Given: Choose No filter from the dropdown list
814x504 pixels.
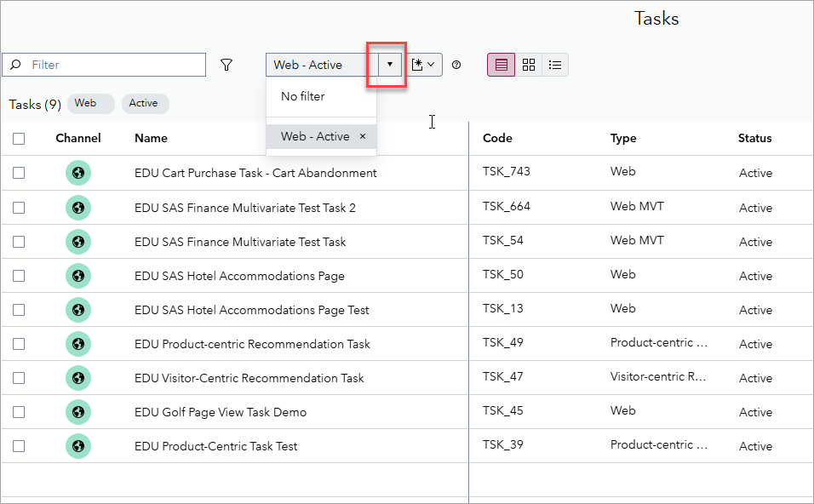Looking at the screenshot, I should [303, 96].
